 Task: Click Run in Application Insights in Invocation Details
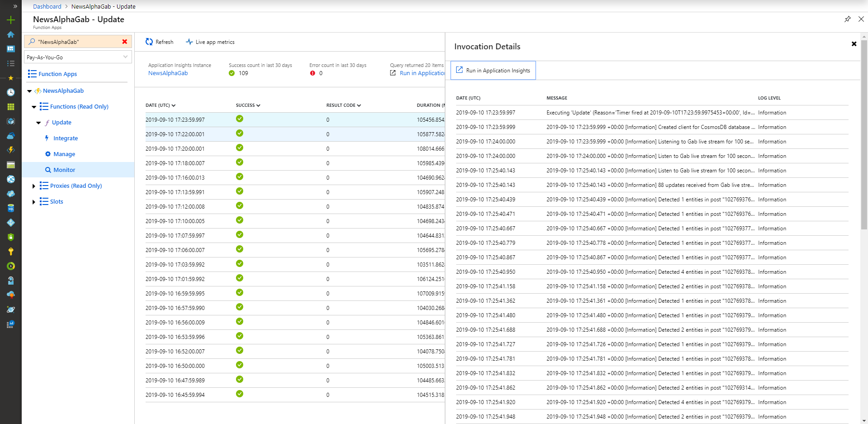coord(493,71)
